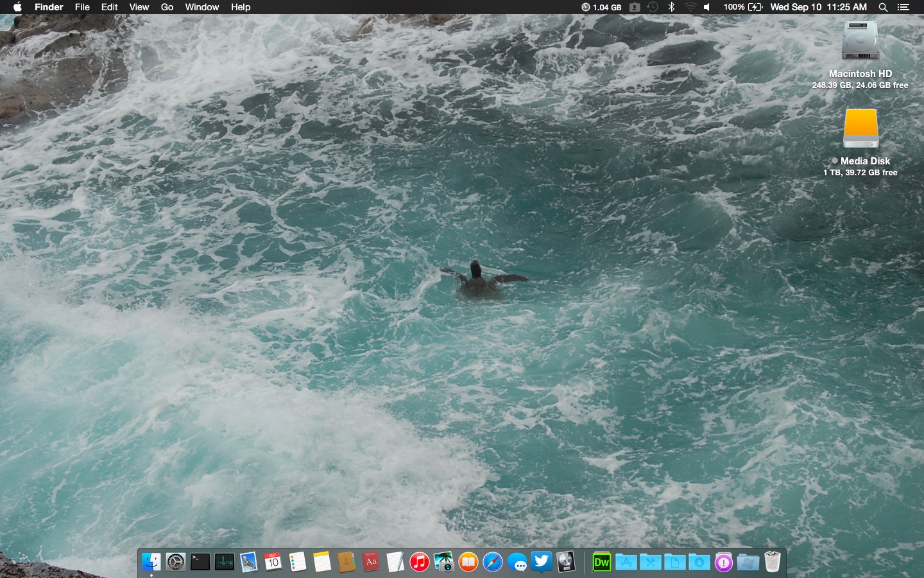Select the Macintosh HD desktop drive
This screenshot has height=578, width=924.
(x=860, y=43)
